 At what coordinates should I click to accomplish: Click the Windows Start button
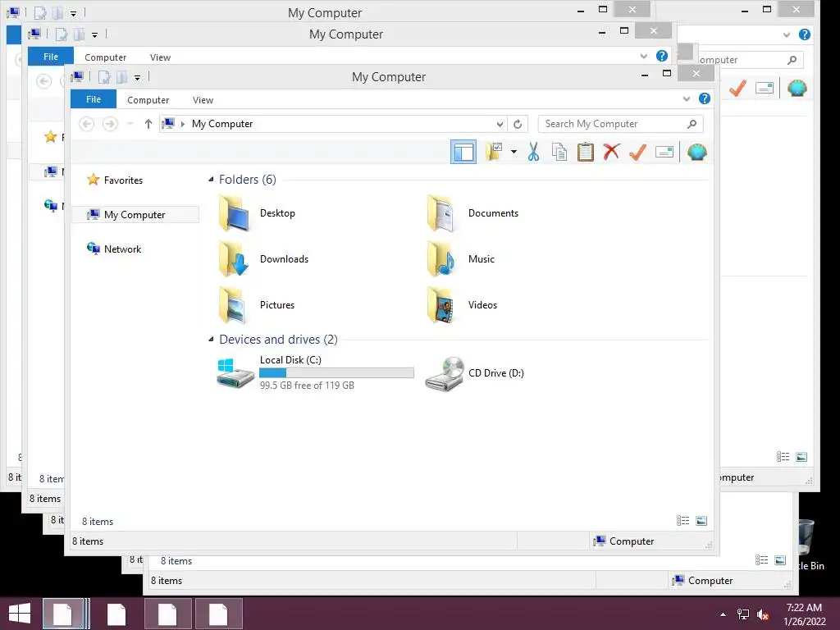point(20,614)
